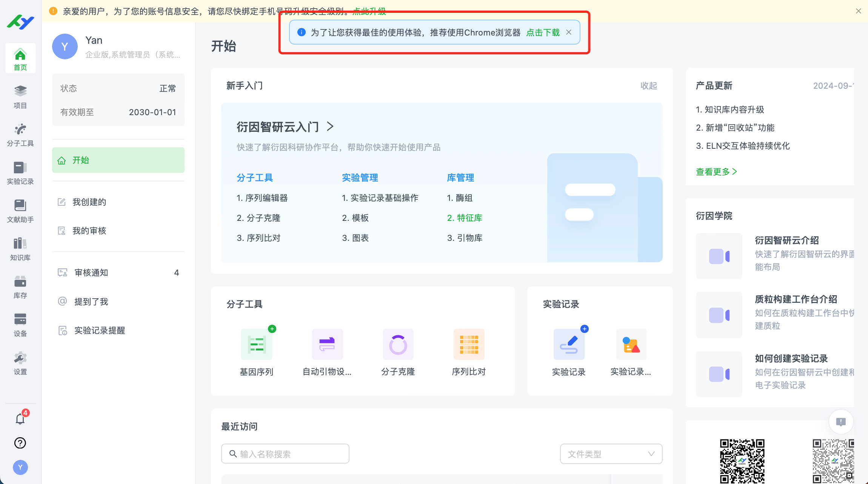The image size is (868, 484).
Task: Select the 分子克隆 tool icon
Action: pyautogui.click(x=398, y=344)
